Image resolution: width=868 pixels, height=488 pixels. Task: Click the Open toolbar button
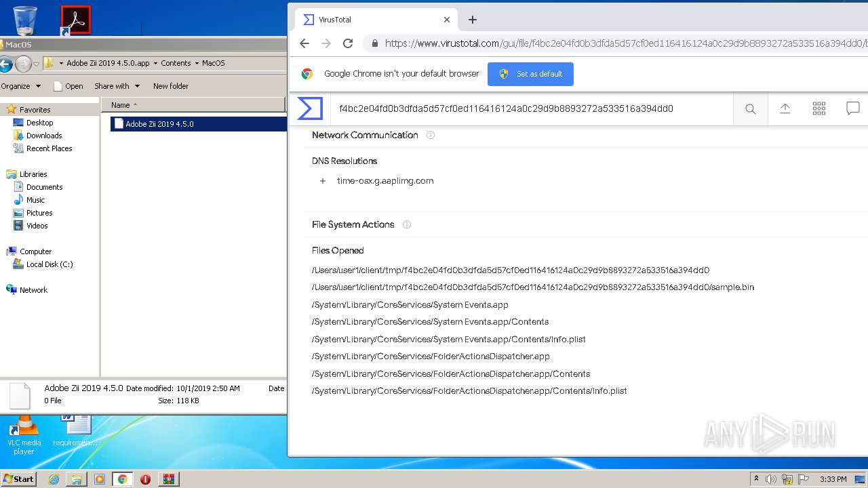(x=68, y=86)
